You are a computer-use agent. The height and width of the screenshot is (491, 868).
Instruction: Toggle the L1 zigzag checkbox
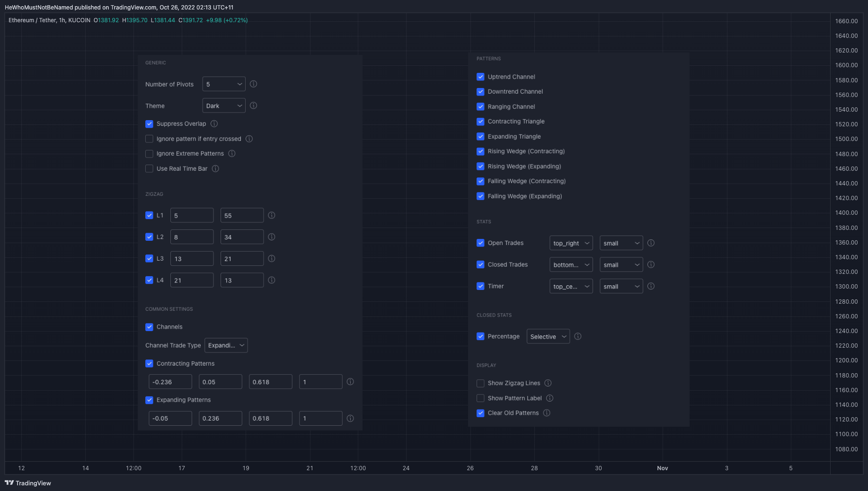[x=149, y=215]
